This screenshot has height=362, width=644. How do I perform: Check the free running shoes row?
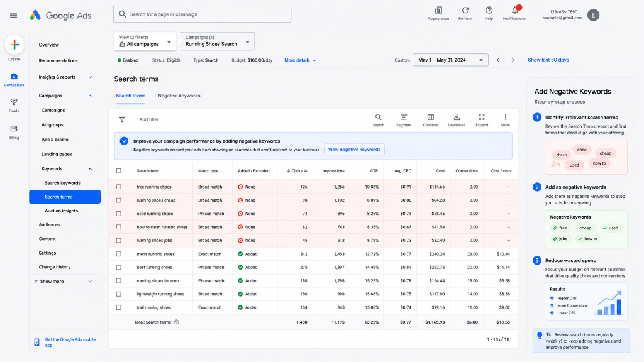(x=119, y=187)
